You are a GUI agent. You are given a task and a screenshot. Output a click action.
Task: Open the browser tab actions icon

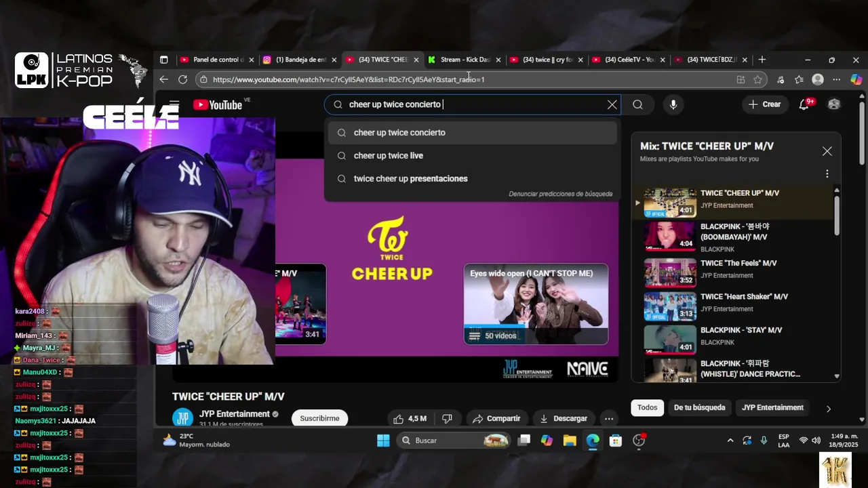(x=163, y=60)
